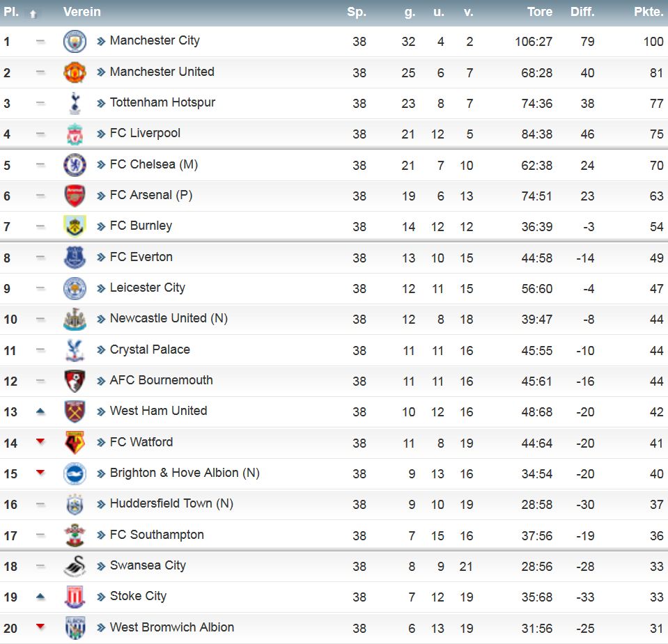
Task: Click the double-arrow beside Huddersfield Town
Action: 101,504
